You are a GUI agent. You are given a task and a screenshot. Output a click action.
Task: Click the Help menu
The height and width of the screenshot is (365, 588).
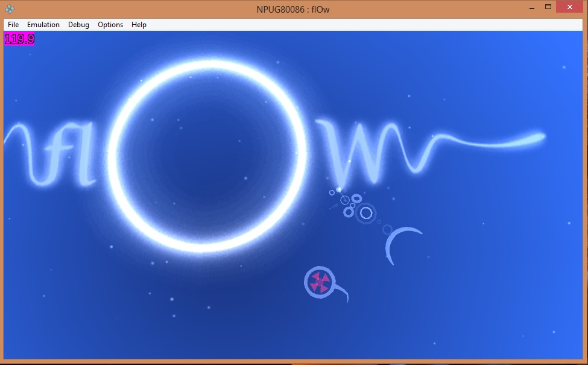tap(139, 25)
